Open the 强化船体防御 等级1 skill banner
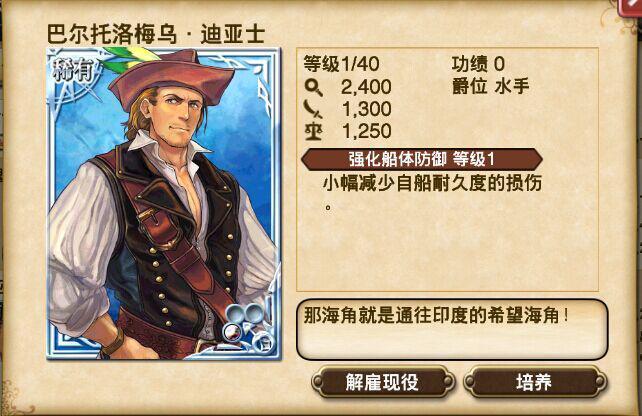Image resolution: width=642 pixels, height=416 pixels. (x=422, y=159)
